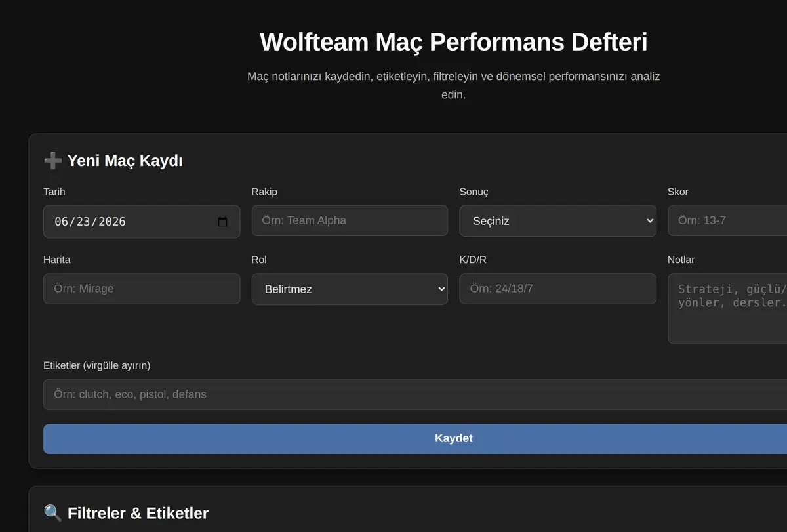
Task: Click the K/D/R field with placeholder 24/18/7
Action: [x=557, y=289]
